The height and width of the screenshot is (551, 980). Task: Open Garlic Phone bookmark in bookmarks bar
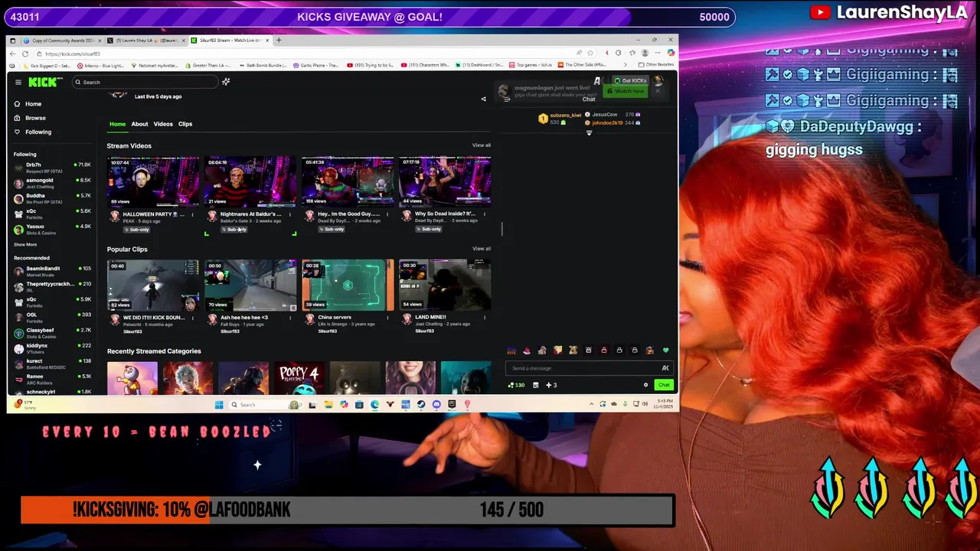point(317,65)
